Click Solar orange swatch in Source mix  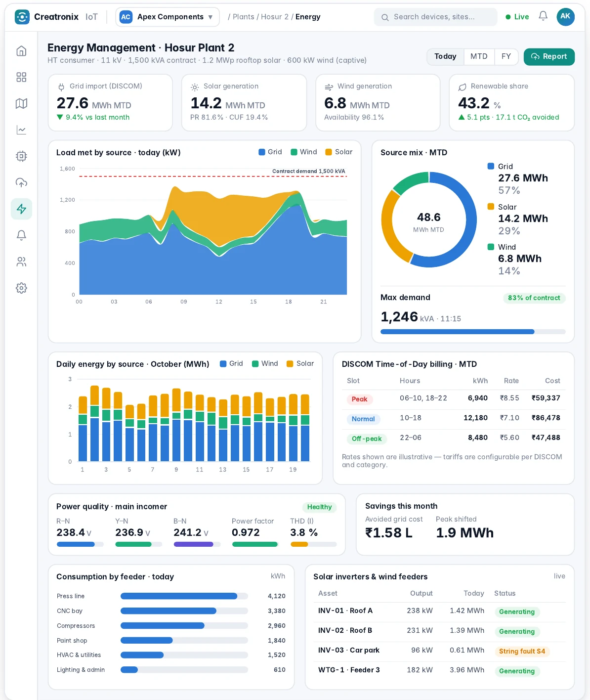491,207
